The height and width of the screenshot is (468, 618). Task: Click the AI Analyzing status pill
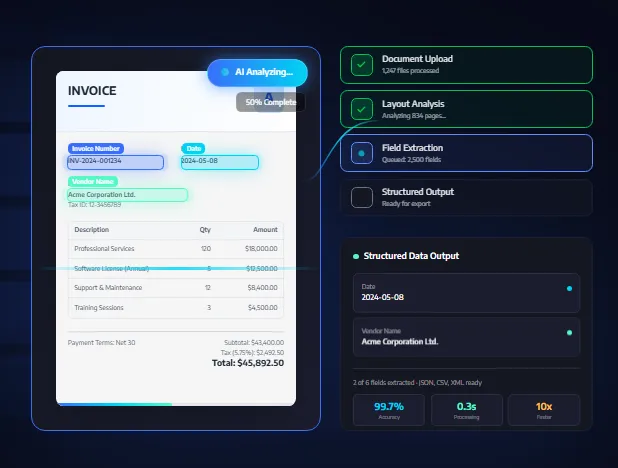click(x=257, y=73)
